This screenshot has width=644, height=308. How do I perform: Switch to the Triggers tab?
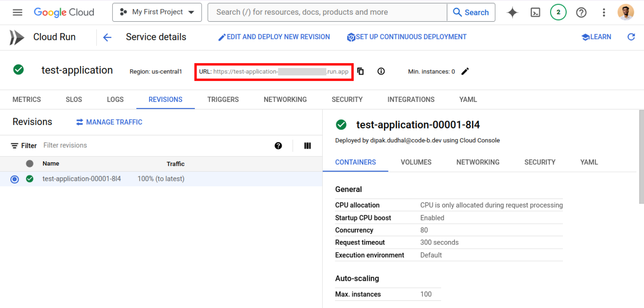[x=223, y=100]
